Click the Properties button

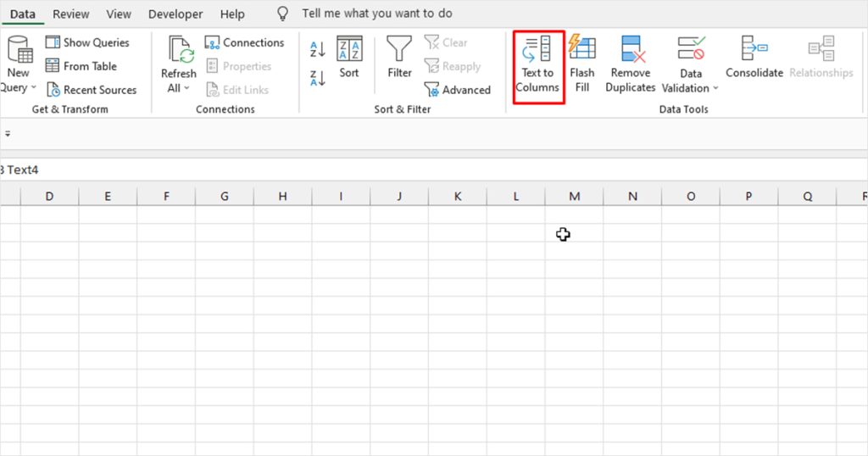tap(238, 66)
